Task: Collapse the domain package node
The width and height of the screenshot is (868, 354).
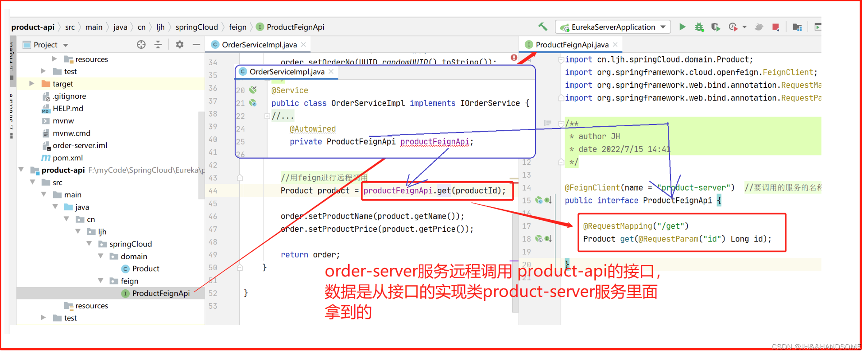Action: point(101,256)
